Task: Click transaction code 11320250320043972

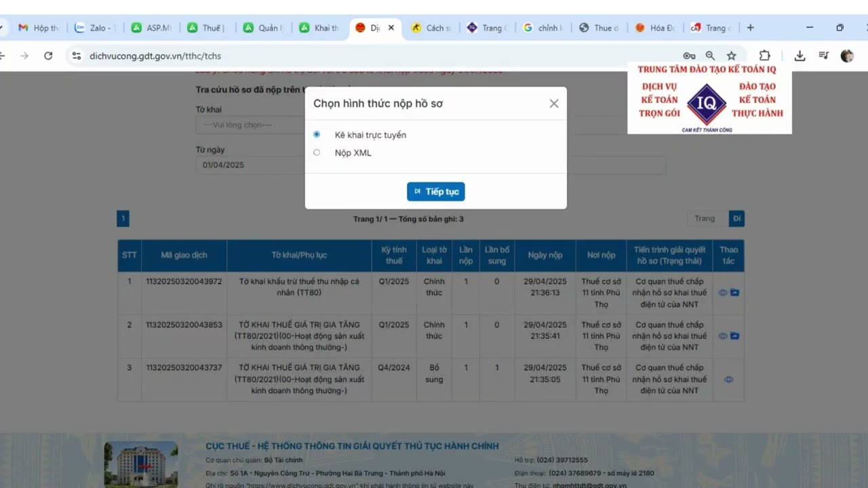Action: [x=184, y=281]
